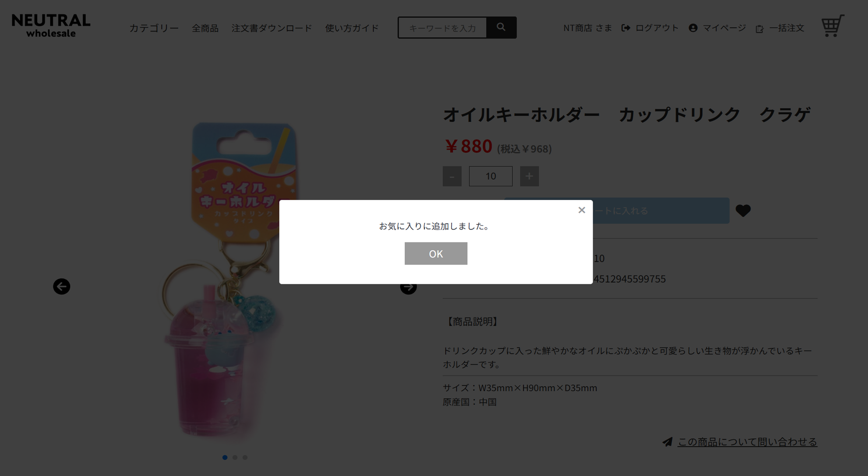Image resolution: width=868 pixels, height=476 pixels.
Task: Open the shopping cart icon
Action: tap(833, 26)
